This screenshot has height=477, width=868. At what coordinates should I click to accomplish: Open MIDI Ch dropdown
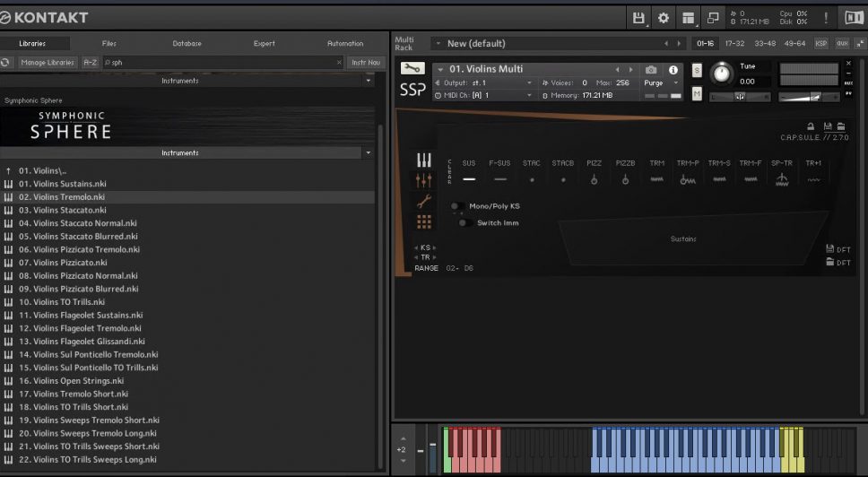pyautogui.click(x=484, y=95)
